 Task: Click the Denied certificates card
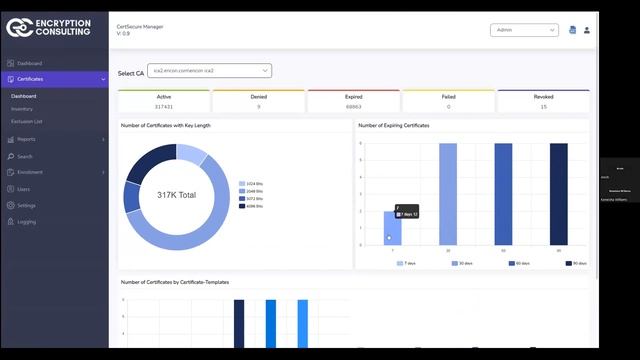pos(259,101)
